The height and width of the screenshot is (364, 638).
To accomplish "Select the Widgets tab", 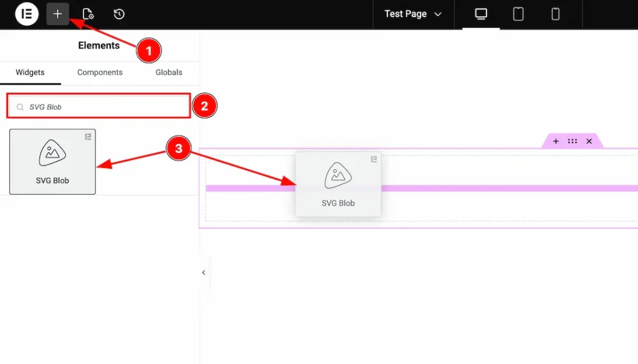I will 31,72.
